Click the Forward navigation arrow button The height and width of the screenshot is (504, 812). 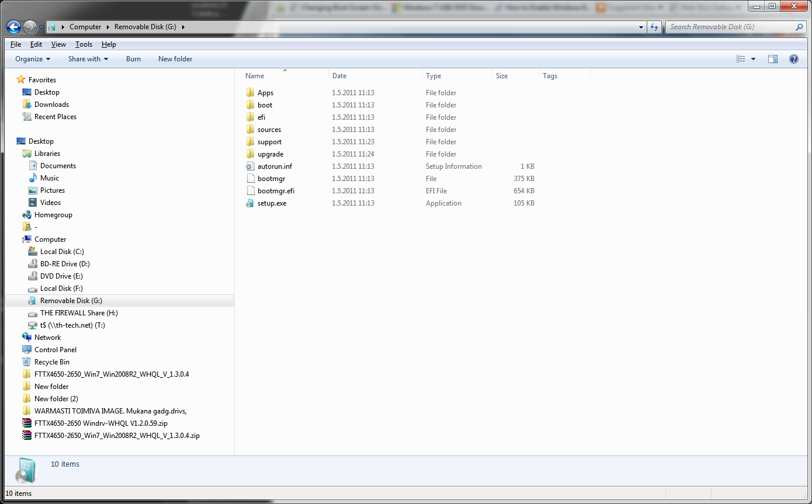coord(30,27)
